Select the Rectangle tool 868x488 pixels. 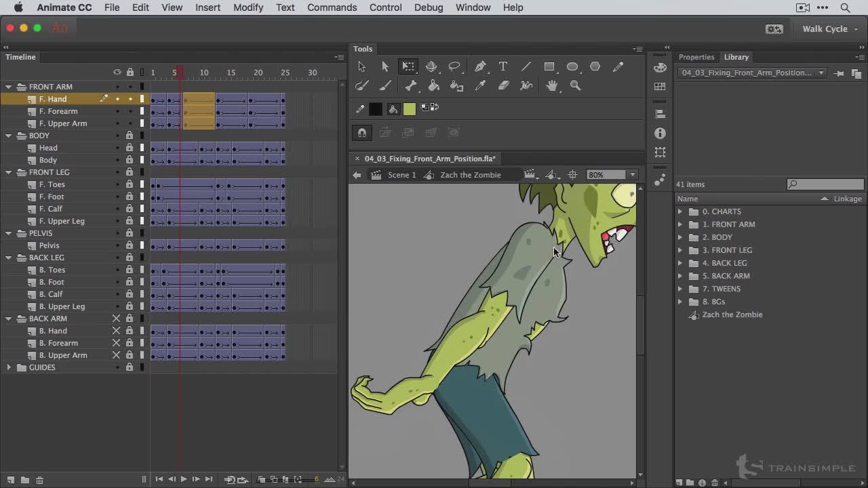549,66
